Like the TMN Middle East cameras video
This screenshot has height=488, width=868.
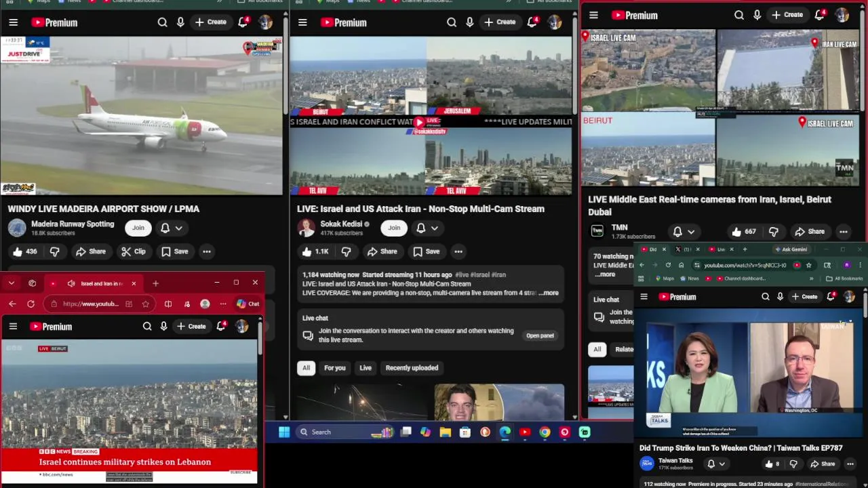(x=744, y=232)
